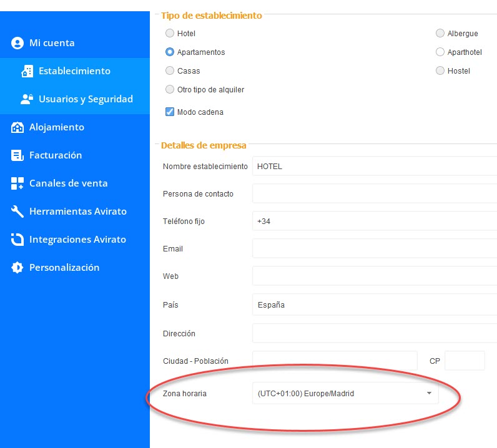Pick the Hostel radio button
This screenshot has width=497, height=448.
pyautogui.click(x=440, y=71)
